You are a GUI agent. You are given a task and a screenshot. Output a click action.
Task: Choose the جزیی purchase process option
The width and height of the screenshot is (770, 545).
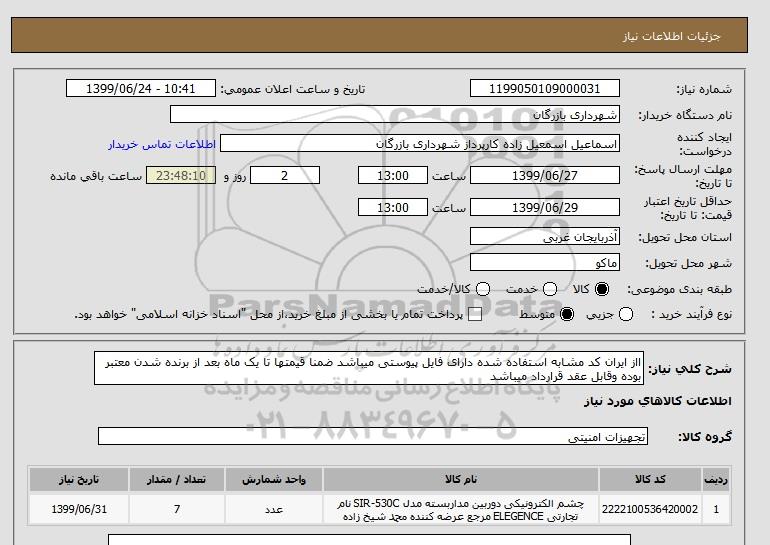(626, 314)
